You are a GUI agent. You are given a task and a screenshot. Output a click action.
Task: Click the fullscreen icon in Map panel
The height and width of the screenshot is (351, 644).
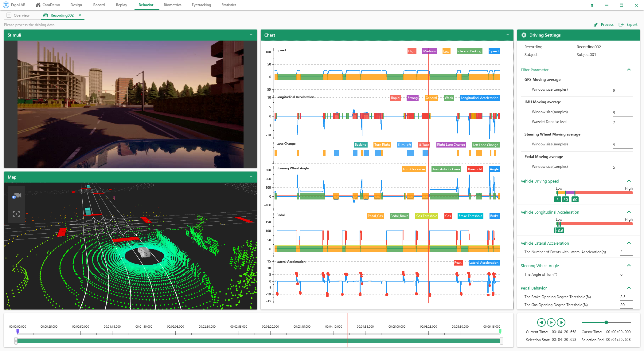(16, 214)
